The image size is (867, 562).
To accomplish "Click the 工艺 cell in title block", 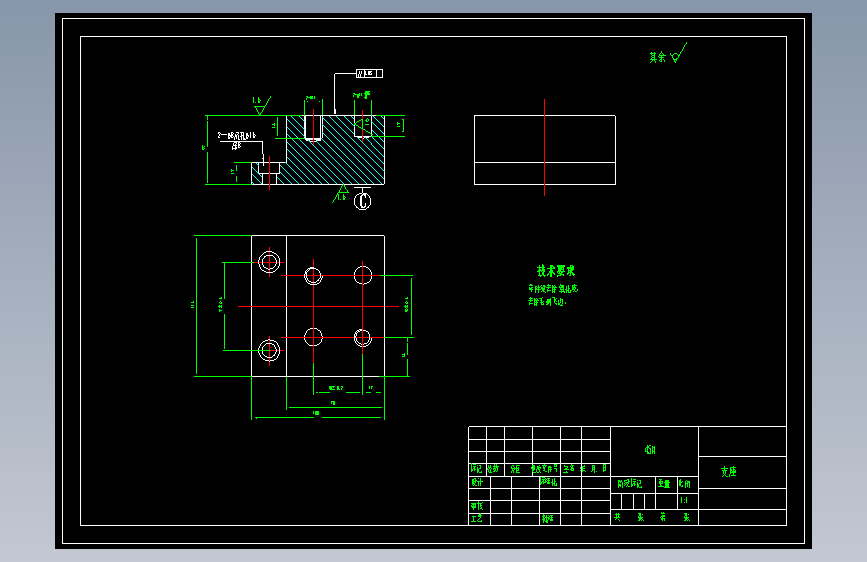I will point(477,519).
